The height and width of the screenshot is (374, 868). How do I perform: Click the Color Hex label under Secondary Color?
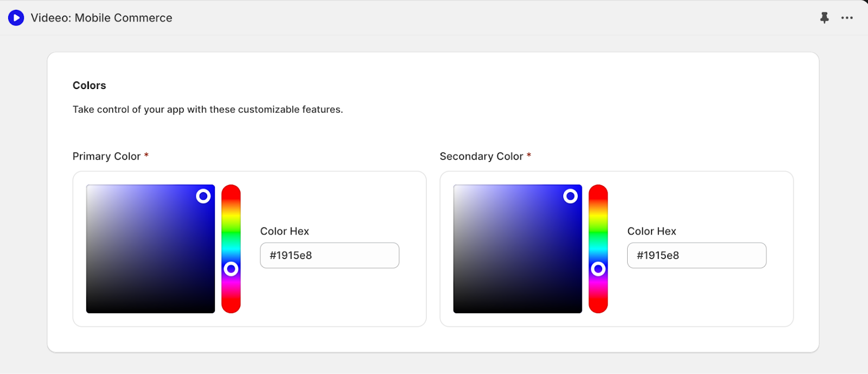click(652, 231)
